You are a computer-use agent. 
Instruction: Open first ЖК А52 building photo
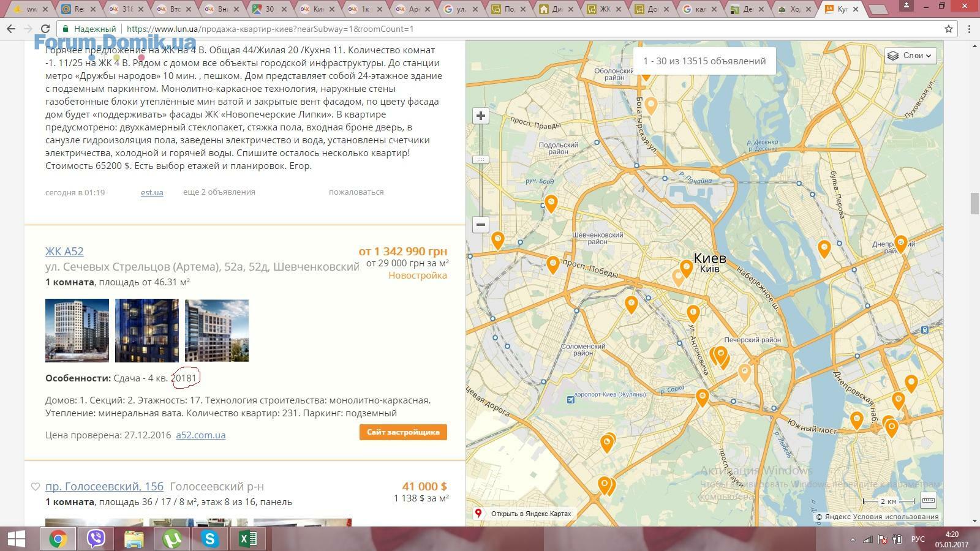(77, 331)
